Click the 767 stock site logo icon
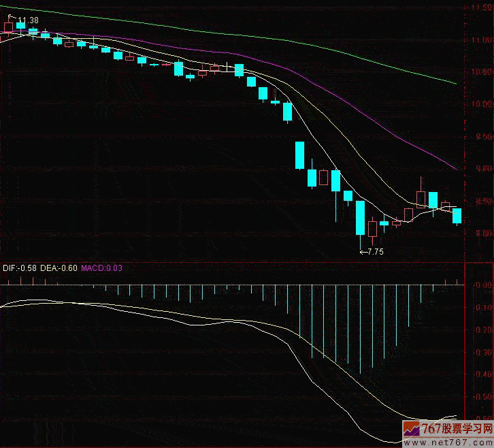 (410, 430)
